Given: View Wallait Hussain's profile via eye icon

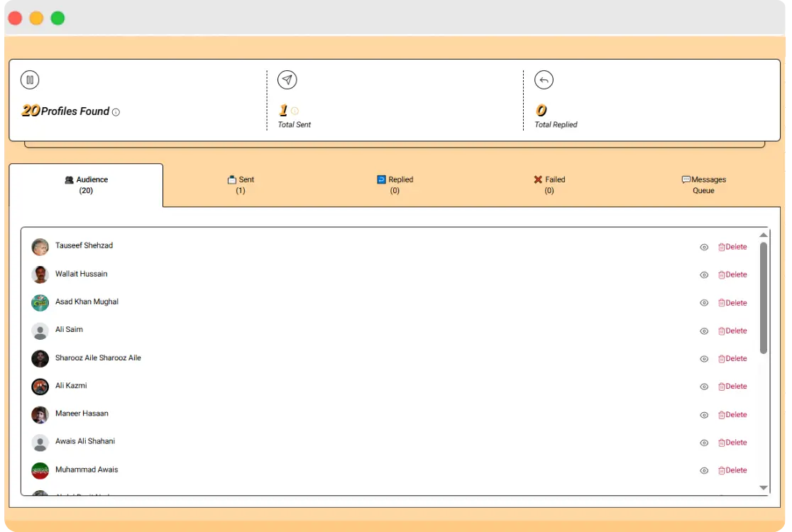Looking at the screenshot, I should [x=703, y=275].
